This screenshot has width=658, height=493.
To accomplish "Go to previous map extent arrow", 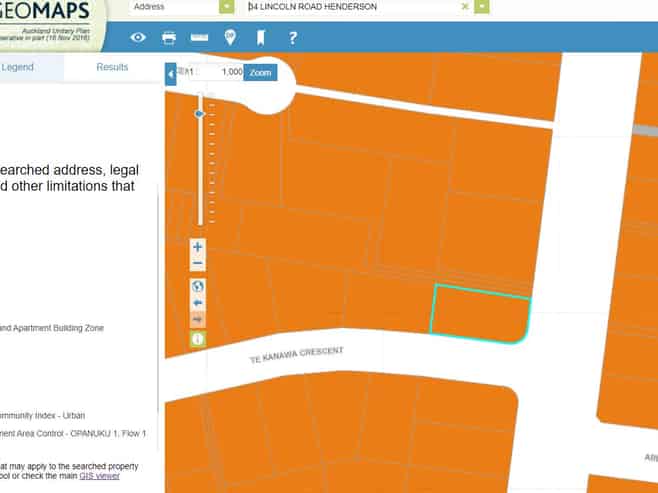I will 198,302.
